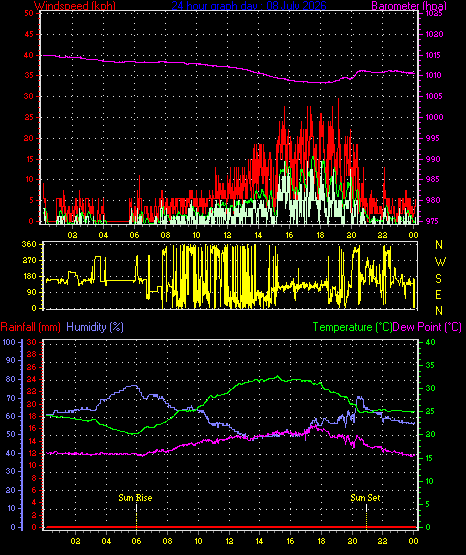Select the 45 value on the windspeed axis
Image resolution: width=466 pixels, height=555 pixels.
(x=29, y=34)
